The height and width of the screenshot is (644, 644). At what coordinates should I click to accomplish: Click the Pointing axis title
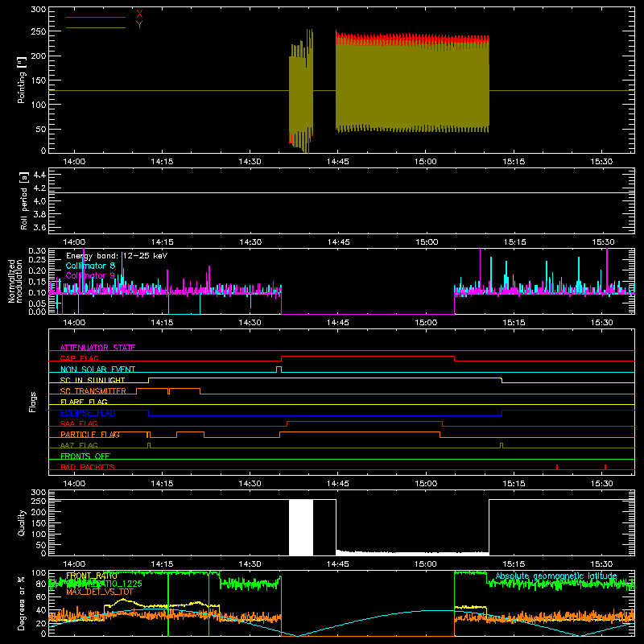pos(22,80)
